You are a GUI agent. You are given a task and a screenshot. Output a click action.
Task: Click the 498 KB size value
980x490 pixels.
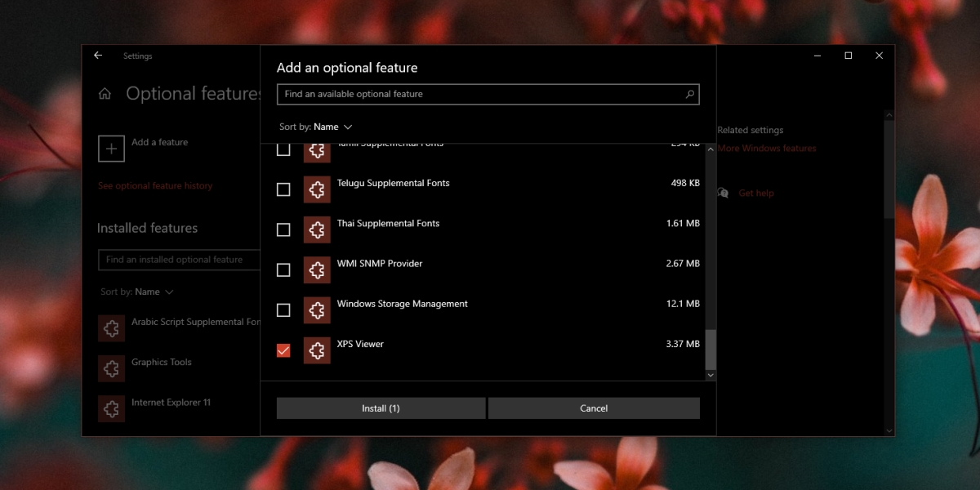685,183
